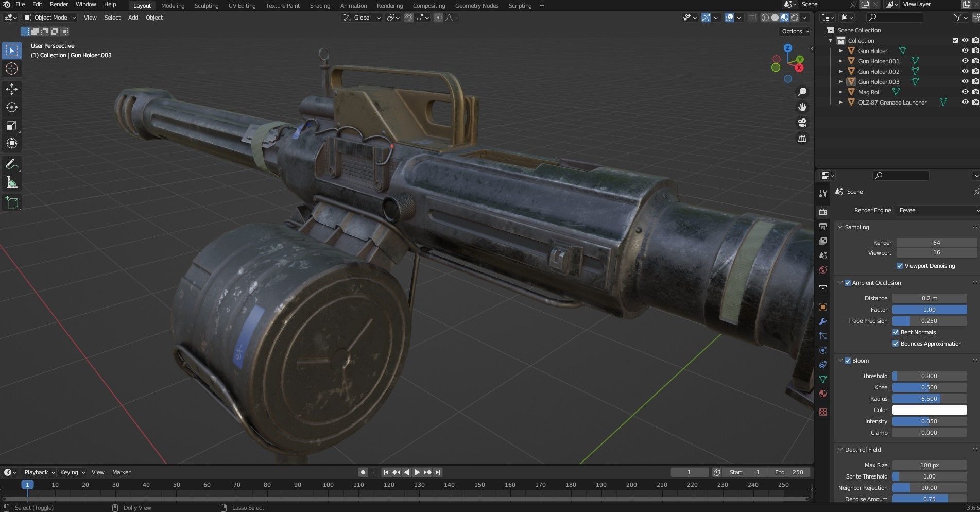
Task: Select the Scale tool
Action: click(12, 125)
